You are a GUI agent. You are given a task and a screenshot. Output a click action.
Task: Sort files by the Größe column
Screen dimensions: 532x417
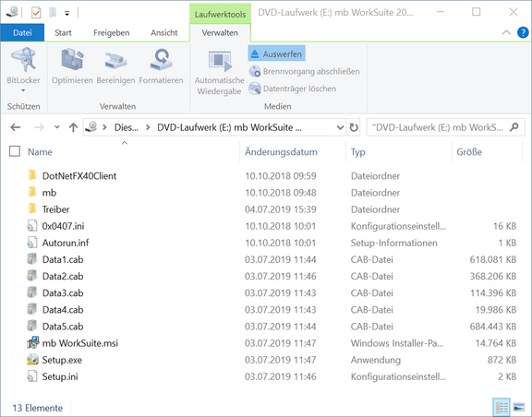tap(469, 151)
